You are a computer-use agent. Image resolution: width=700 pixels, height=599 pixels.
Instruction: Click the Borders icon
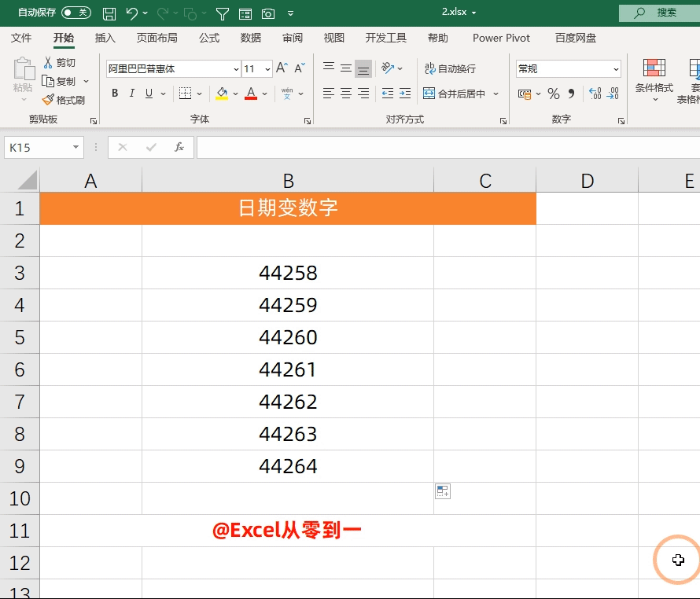[x=185, y=94]
